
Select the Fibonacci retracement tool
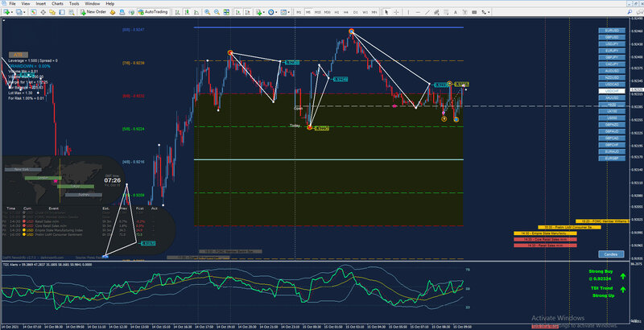pos(446,12)
